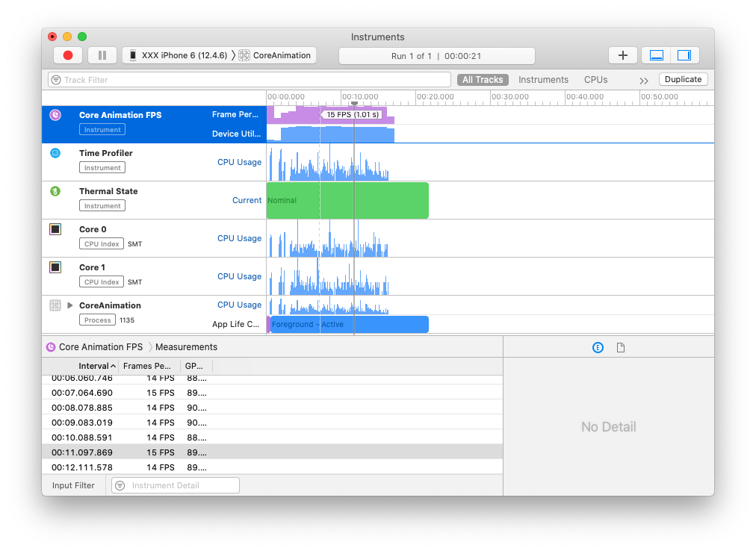Click the 00:30.000 ruler mark
This screenshot has height=551, width=756.
pos(510,96)
